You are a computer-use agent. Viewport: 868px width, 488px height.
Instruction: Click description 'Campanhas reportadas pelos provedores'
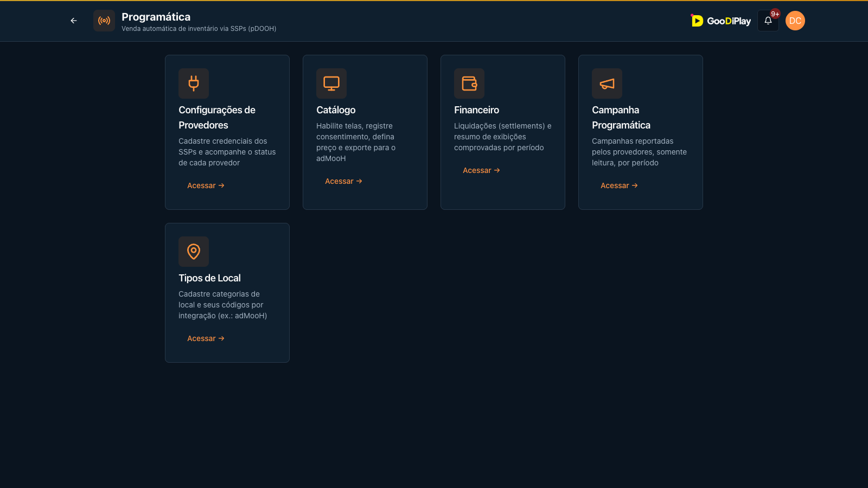coord(639,152)
